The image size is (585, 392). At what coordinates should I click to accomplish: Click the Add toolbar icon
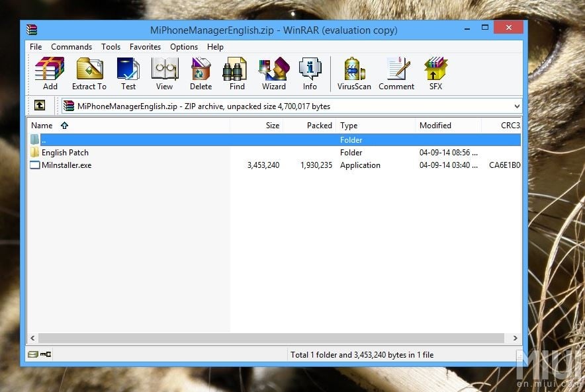50,74
